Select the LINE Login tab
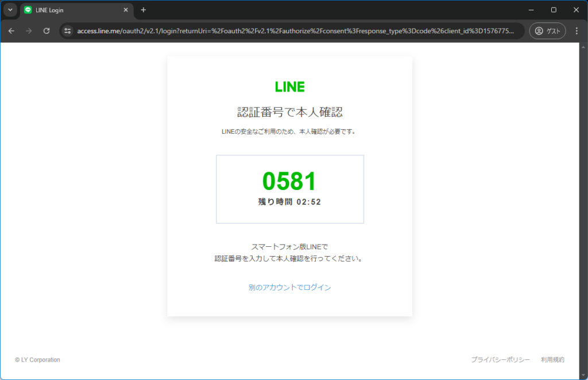This screenshot has height=380, width=588. click(76, 10)
